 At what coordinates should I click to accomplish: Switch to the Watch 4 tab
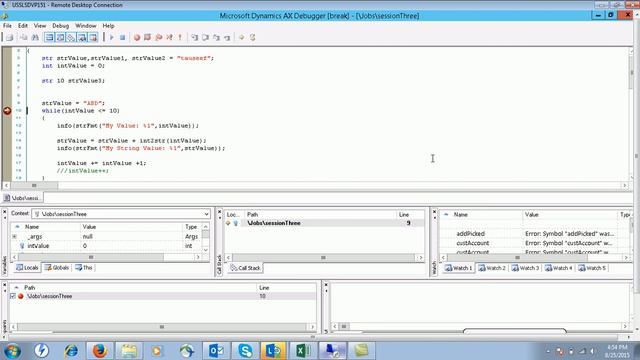(x=559, y=268)
